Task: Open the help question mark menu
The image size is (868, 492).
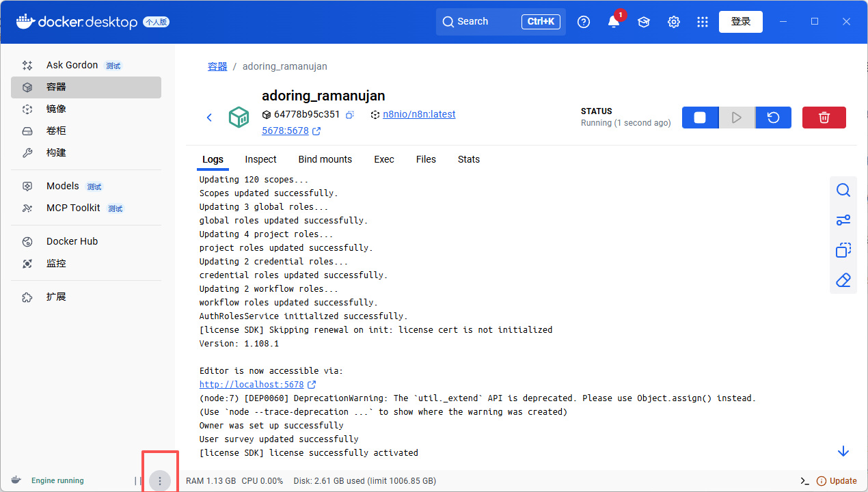Action: pos(584,22)
